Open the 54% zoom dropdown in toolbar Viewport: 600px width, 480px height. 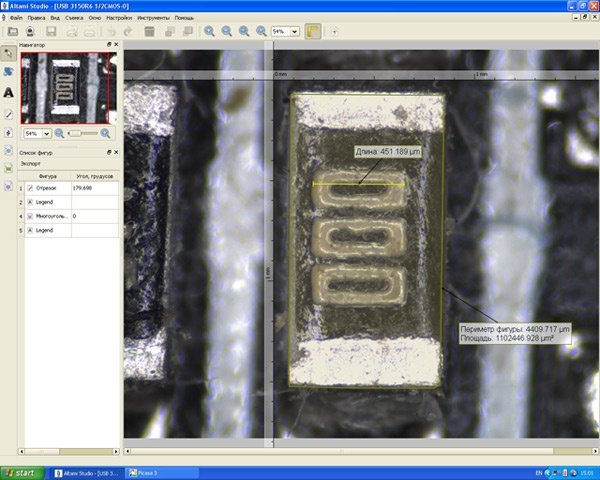coord(285,31)
